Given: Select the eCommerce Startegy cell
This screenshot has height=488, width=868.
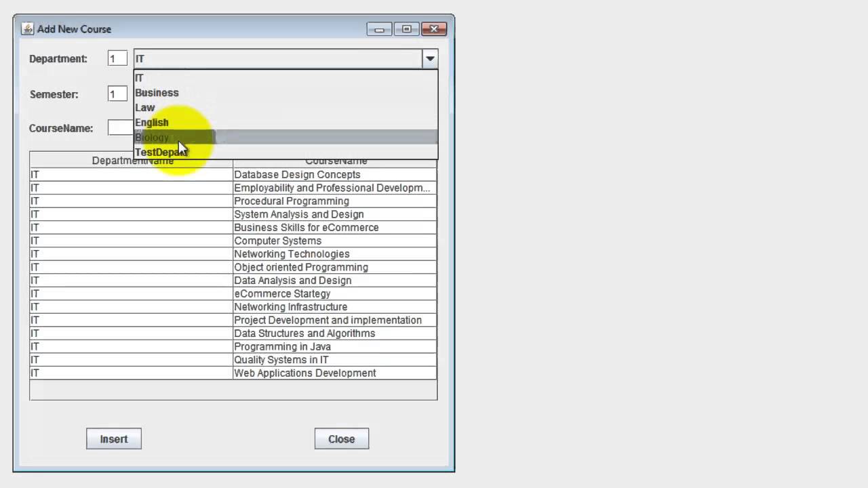Looking at the screenshot, I should (x=334, y=293).
